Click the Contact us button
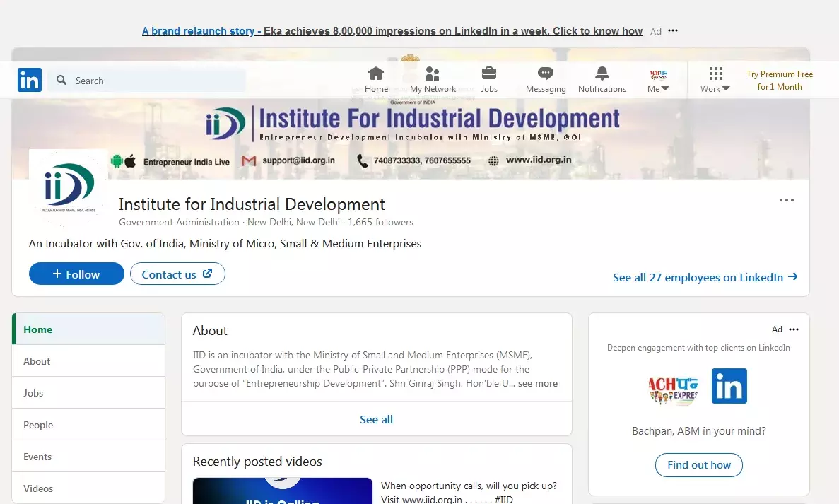 pyautogui.click(x=177, y=274)
